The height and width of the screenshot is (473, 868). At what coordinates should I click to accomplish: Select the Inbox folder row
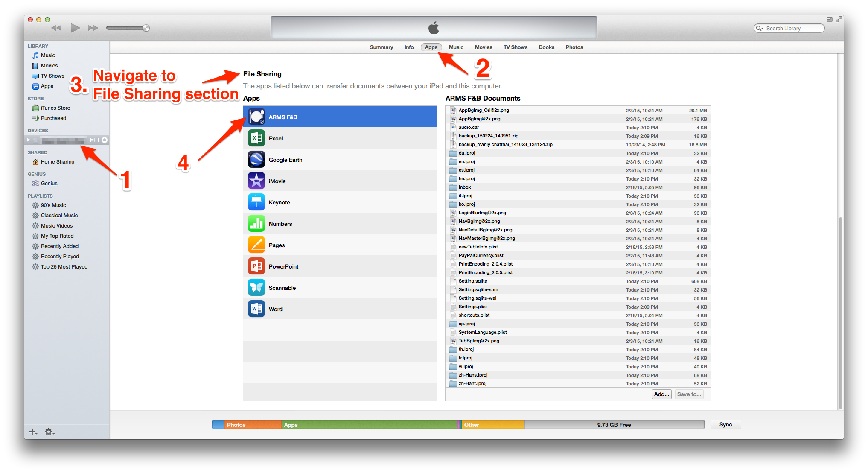tap(578, 187)
